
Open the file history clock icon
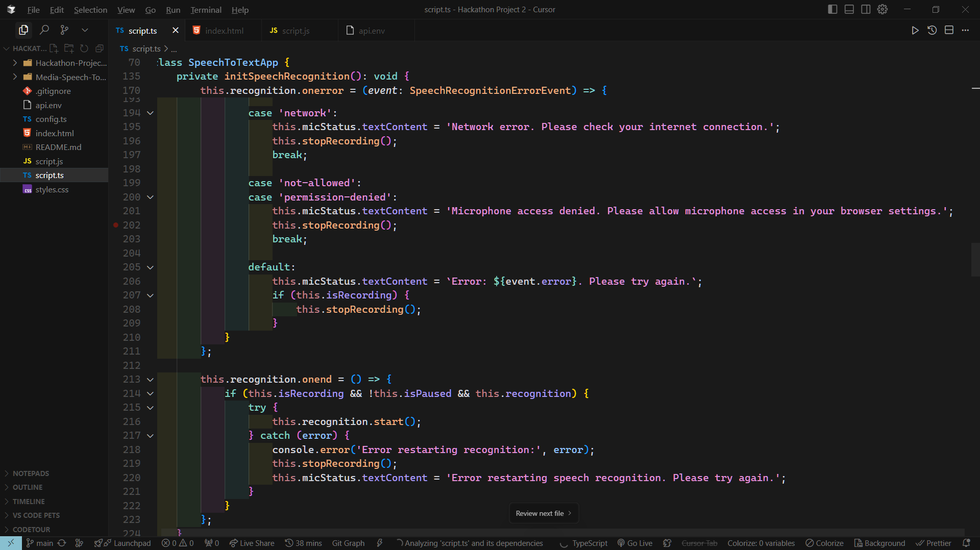pos(932,31)
